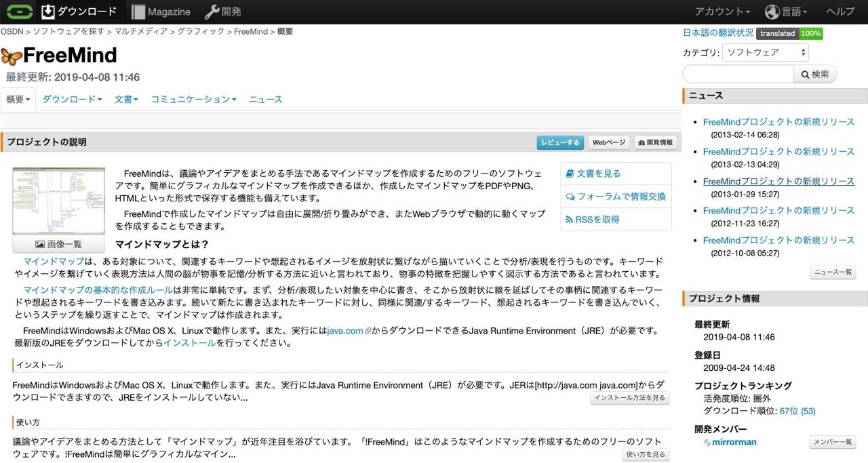Click the book icon beside 文書を見る
Viewport: 868px width, 463px height.
click(x=570, y=174)
